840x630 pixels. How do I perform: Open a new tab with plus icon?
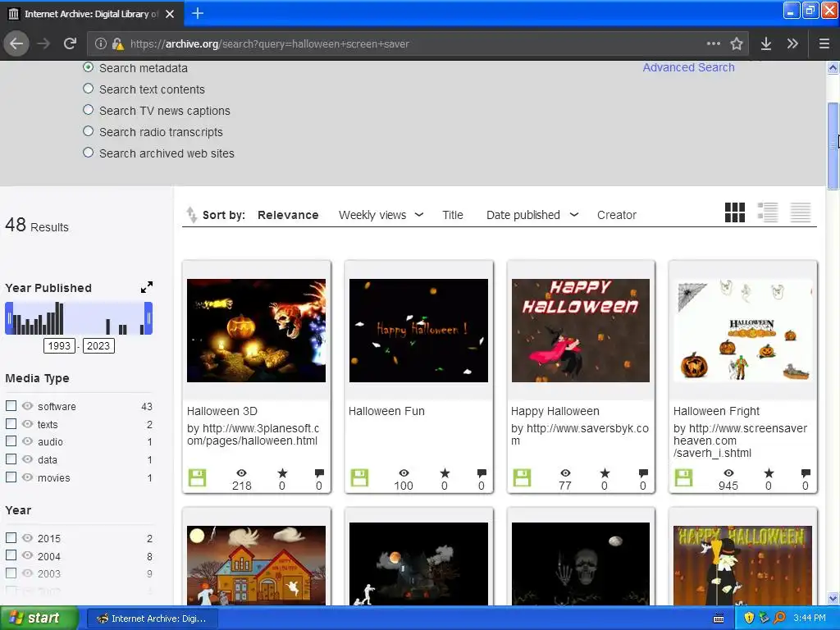(197, 13)
